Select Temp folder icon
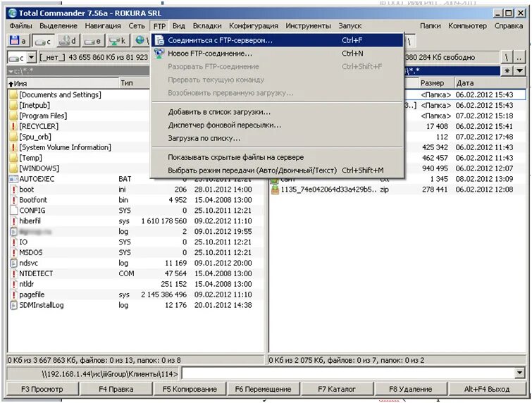The height and width of the screenshot is (403, 532). tap(13, 158)
